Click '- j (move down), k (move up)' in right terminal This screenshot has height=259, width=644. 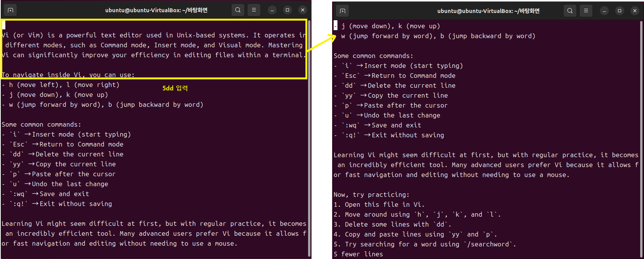pyautogui.click(x=387, y=26)
